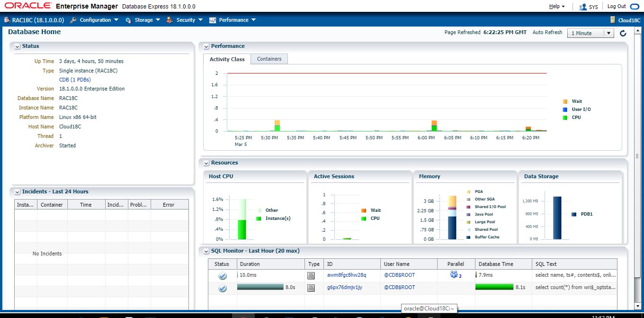The height and width of the screenshot is (318, 644).
Task: Click the PDB1 legend swatch in Data Storage
Action: [574, 214]
